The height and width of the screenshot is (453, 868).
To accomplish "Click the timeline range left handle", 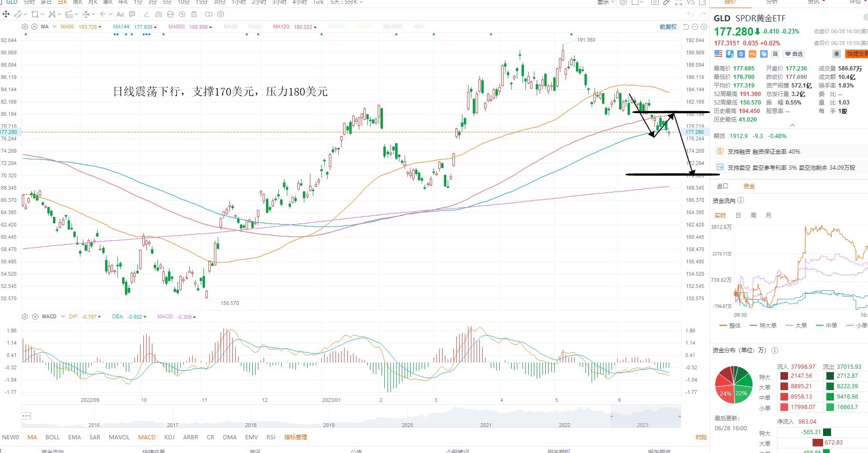I will pos(611,416).
